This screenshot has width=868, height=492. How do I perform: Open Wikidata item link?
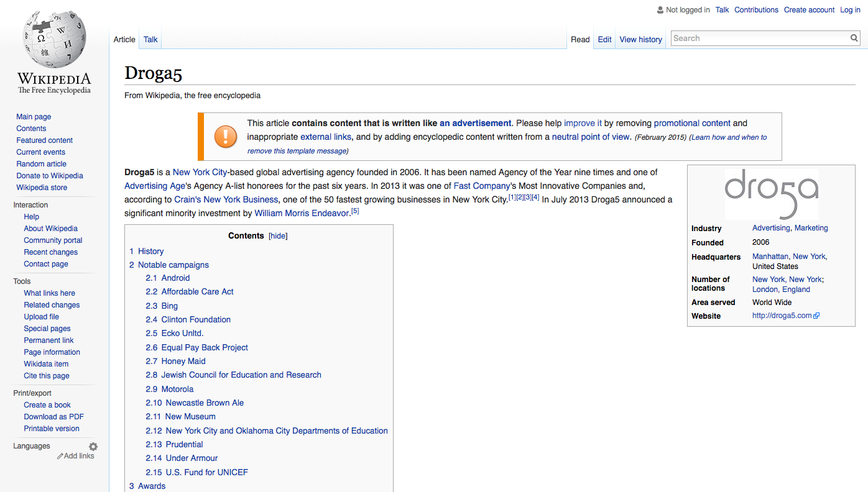coord(46,364)
